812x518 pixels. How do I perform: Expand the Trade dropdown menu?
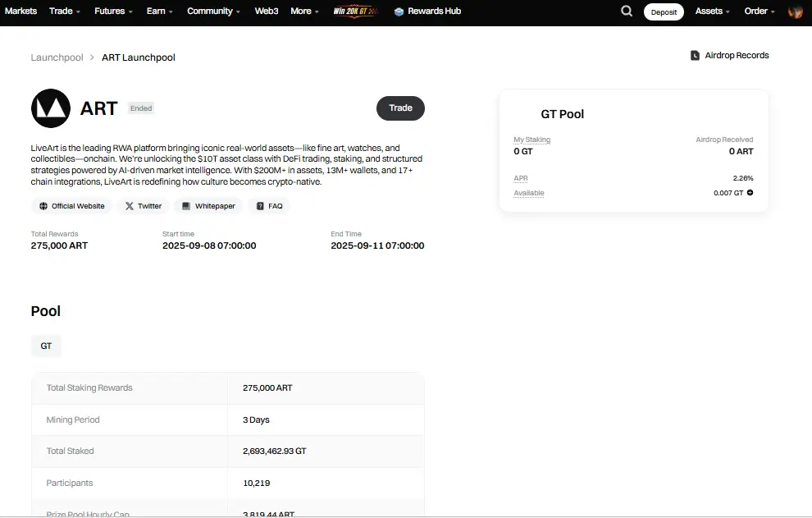(x=65, y=11)
